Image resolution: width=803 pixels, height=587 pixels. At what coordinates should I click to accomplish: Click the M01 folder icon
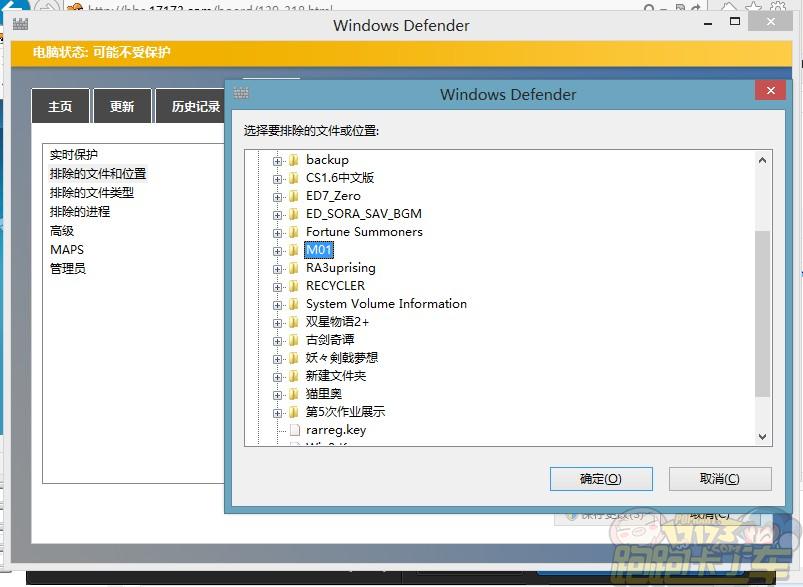[294, 250]
